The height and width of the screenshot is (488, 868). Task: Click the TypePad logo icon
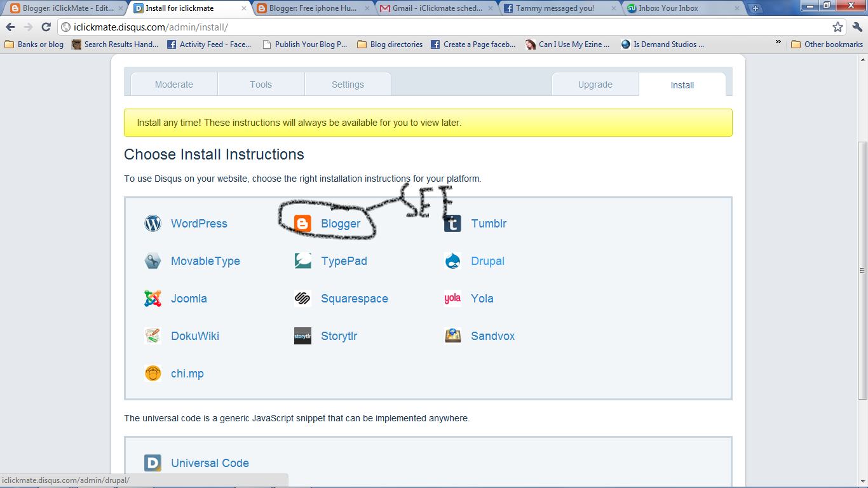point(302,261)
